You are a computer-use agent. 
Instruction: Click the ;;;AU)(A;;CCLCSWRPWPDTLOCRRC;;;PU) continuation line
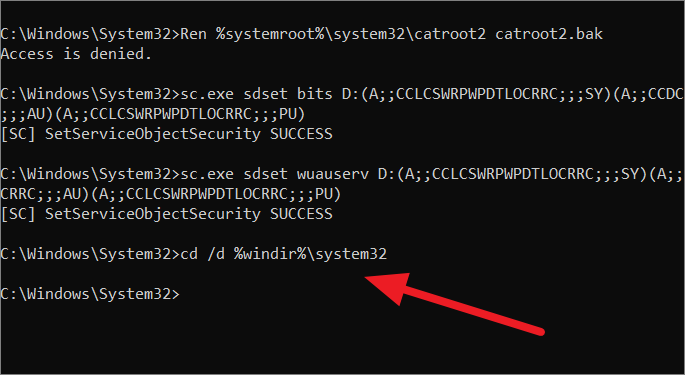coord(153,114)
